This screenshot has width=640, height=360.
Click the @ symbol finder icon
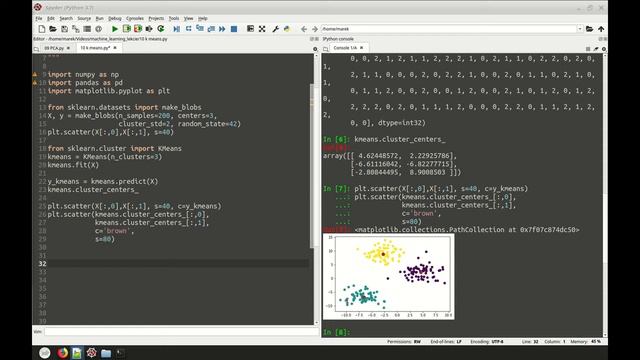tap(98, 29)
